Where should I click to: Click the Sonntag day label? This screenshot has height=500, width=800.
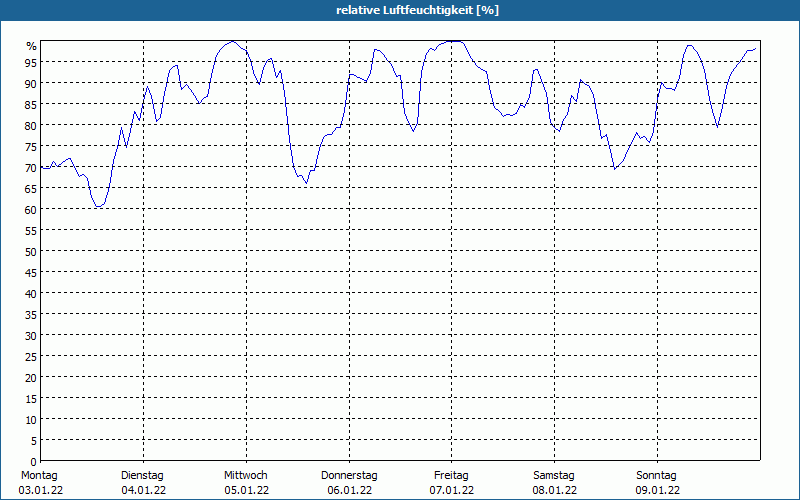[x=656, y=476]
